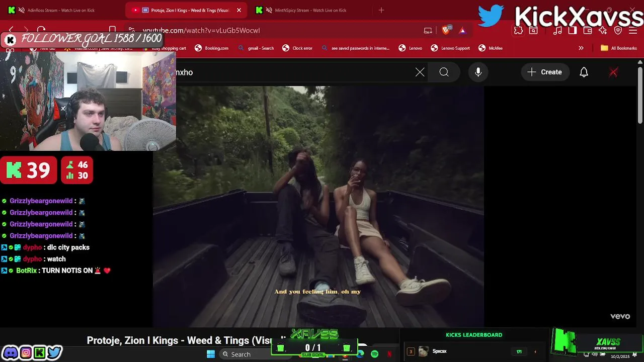The image size is (644, 362).
Task: Open All Bookmarks folder
Action: point(619,48)
